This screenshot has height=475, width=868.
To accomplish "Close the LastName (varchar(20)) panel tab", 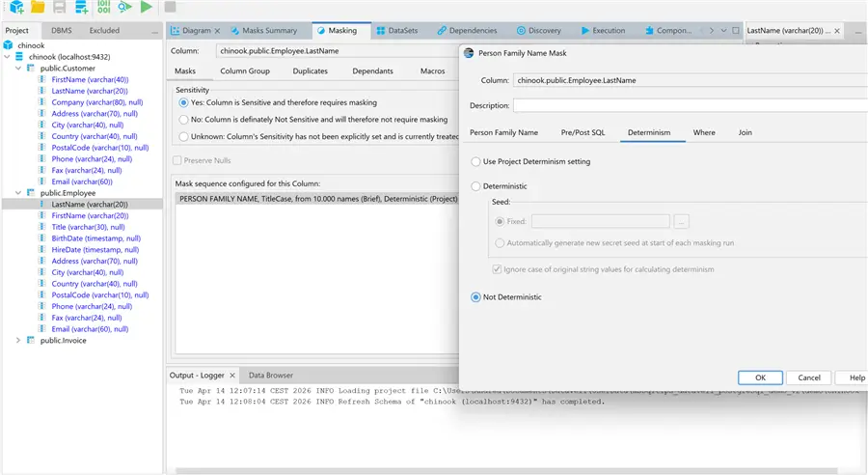I will (837, 31).
